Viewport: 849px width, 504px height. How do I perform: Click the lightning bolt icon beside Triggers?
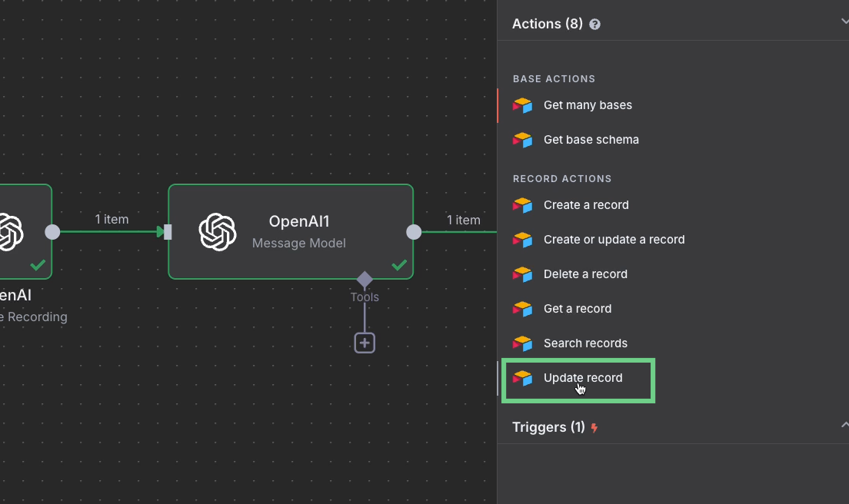(x=594, y=428)
